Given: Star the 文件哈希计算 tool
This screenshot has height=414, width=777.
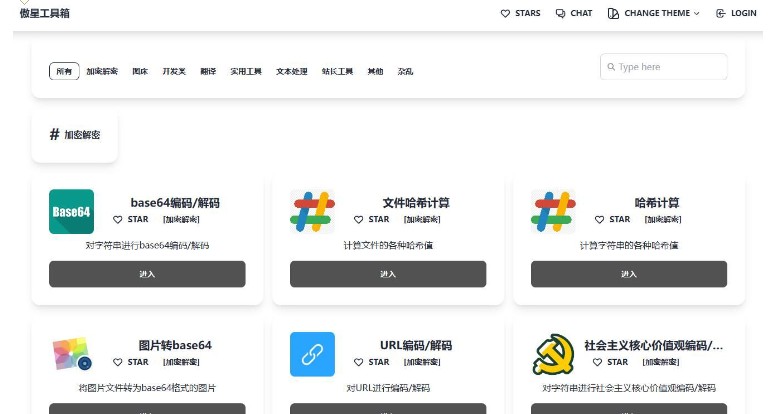Looking at the screenshot, I should pos(372,219).
